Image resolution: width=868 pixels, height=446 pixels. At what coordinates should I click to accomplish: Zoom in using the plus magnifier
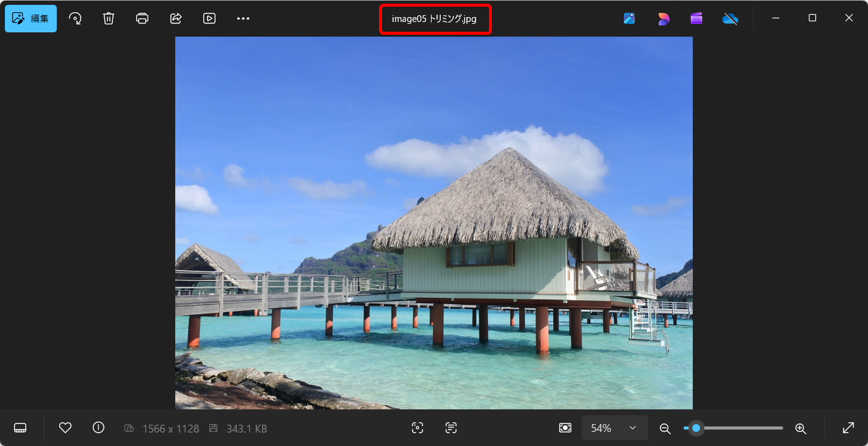pyautogui.click(x=801, y=428)
